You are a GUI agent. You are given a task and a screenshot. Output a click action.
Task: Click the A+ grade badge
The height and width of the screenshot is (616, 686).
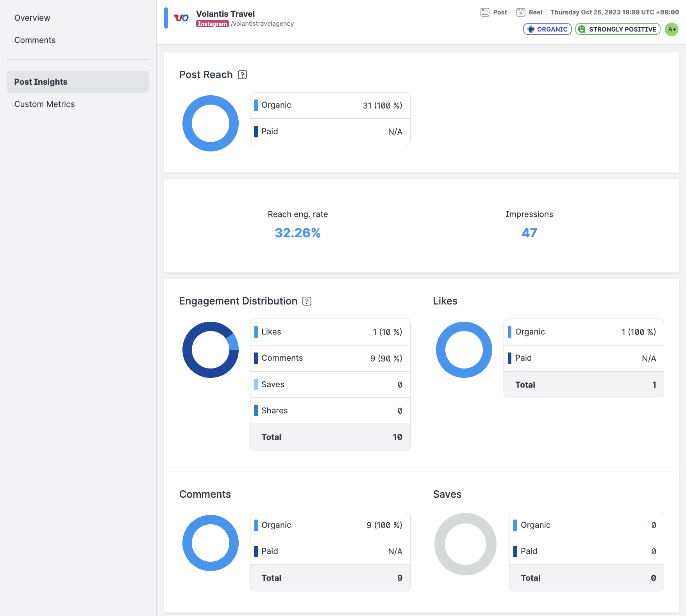click(x=672, y=30)
